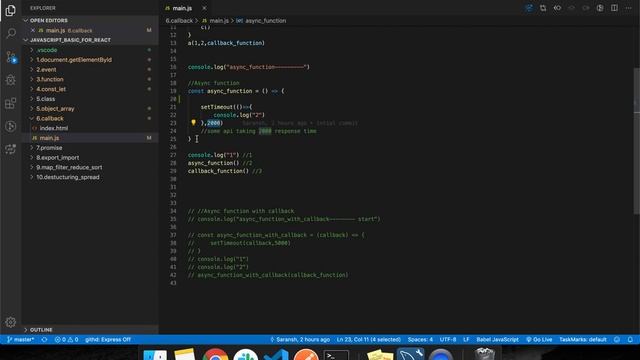Expand the 10.destucturing_spread folder
Viewport: 640px width, 360px height.
pos(68,177)
